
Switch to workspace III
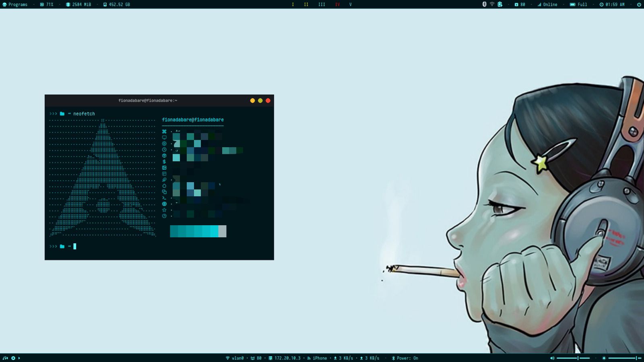click(x=322, y=4)
